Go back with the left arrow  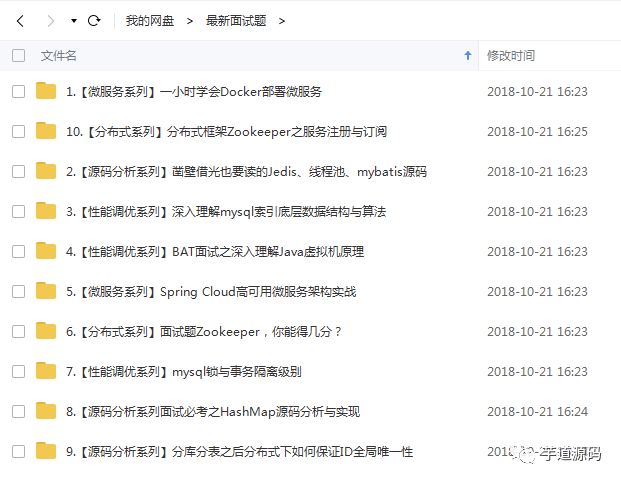pyautogui.click(x=21, y=21)
